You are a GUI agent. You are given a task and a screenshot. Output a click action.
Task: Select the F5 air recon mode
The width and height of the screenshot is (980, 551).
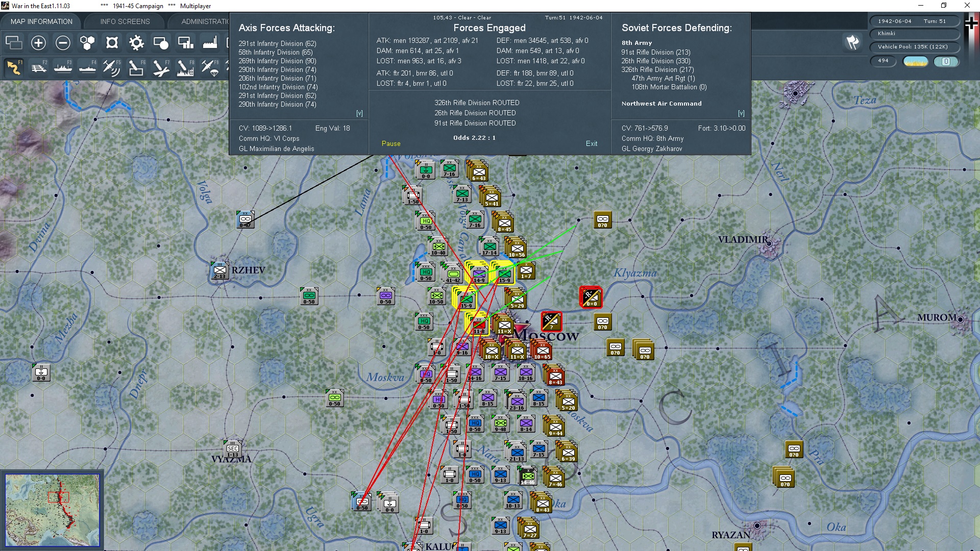click(111, 67)
